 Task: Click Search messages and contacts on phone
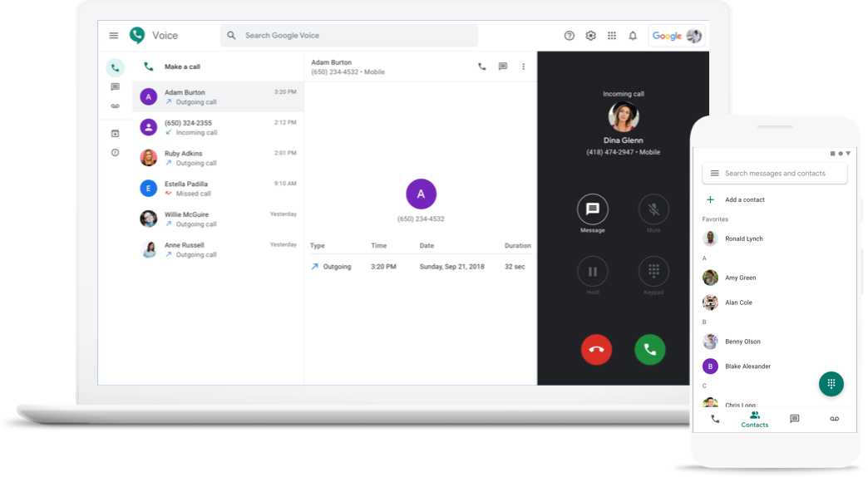(x=774, y=173)
